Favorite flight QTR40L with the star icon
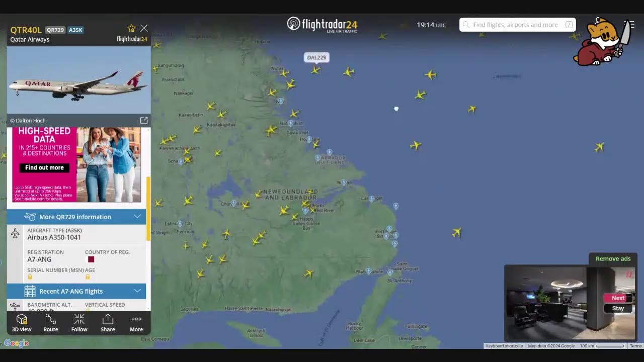This screenshot has height=362, width=644. 131,29
